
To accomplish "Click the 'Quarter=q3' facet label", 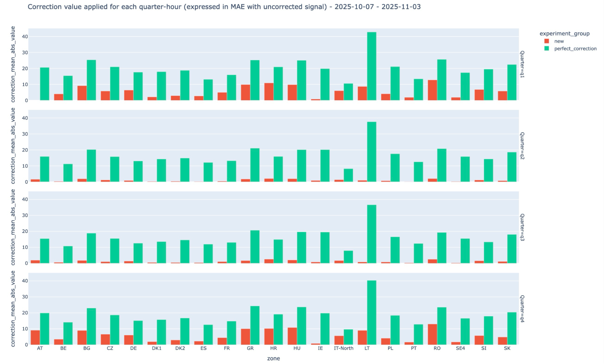I will pyautogui.click(x=522, y=227).
